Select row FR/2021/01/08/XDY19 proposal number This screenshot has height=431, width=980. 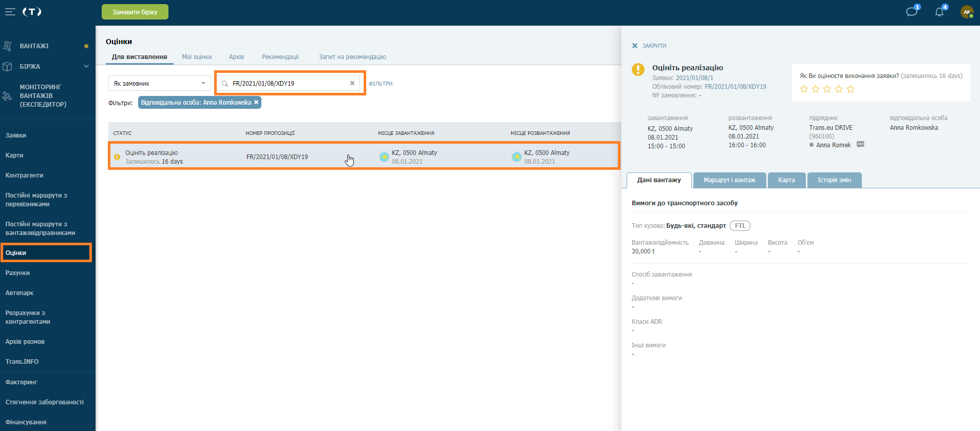pos(277,157)
